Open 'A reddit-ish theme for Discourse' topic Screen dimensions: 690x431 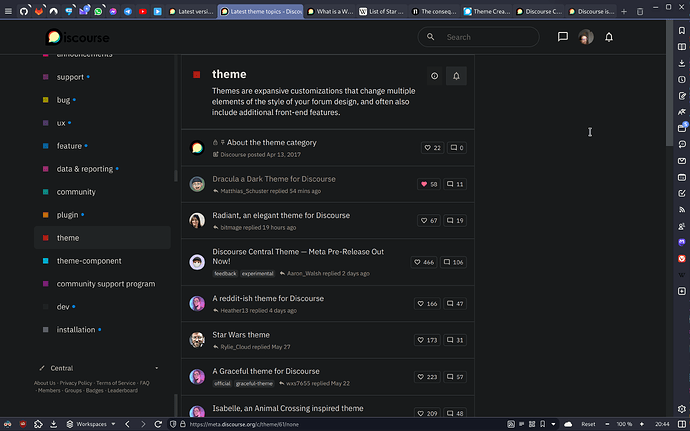tap(268, 298)
